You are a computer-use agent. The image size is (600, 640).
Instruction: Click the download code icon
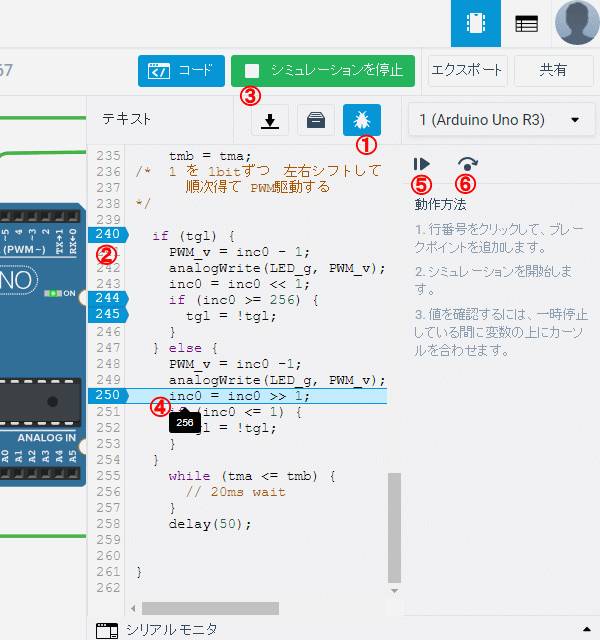tap(269, 120)
